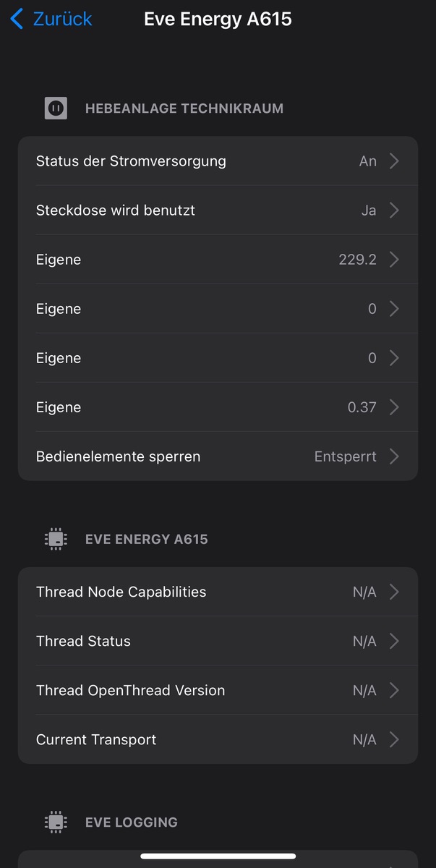Viewport: 436px width, 868px height.
Task: Tap the chip icon beside Eve Logging
Action: (x=56, y=822)
